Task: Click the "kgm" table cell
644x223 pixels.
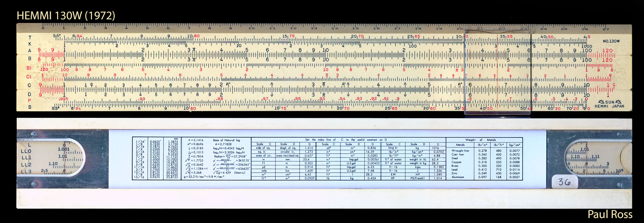Action: click(417, 167)
